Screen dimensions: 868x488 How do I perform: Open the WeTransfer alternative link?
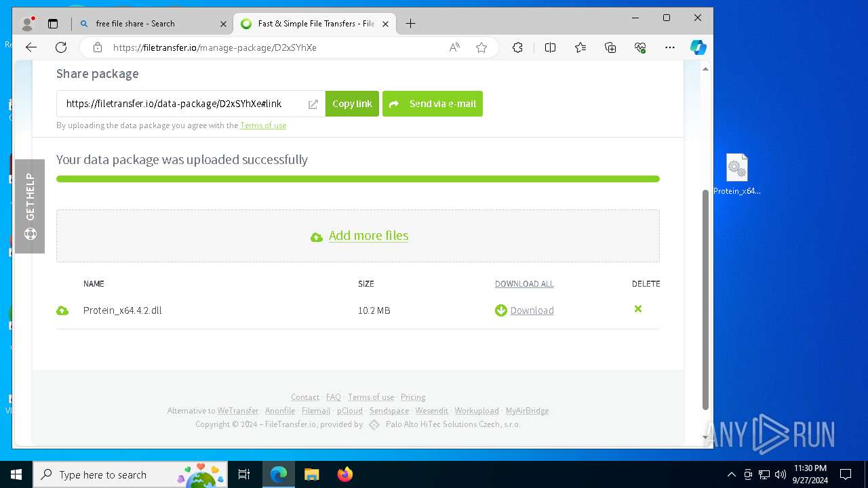[238, 411]
